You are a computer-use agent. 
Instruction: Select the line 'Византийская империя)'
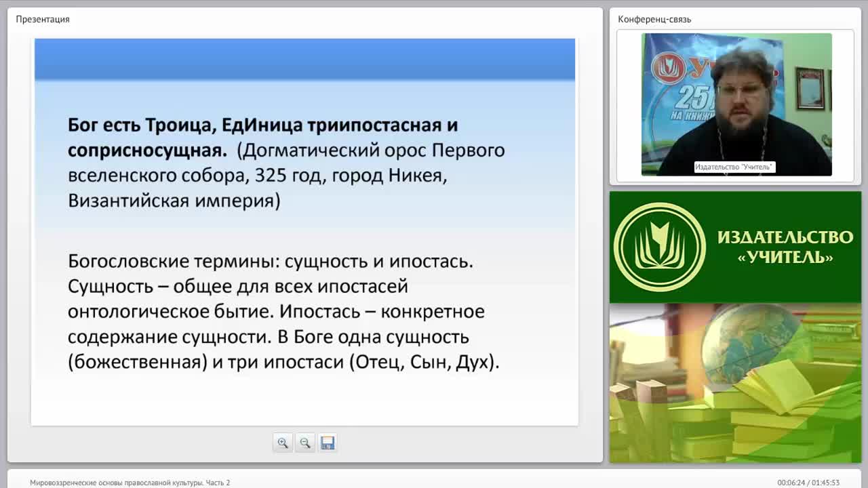(174, 201)
